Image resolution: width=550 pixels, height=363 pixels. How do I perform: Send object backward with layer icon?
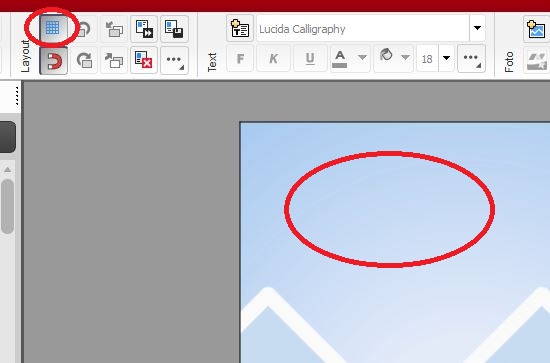114,29
